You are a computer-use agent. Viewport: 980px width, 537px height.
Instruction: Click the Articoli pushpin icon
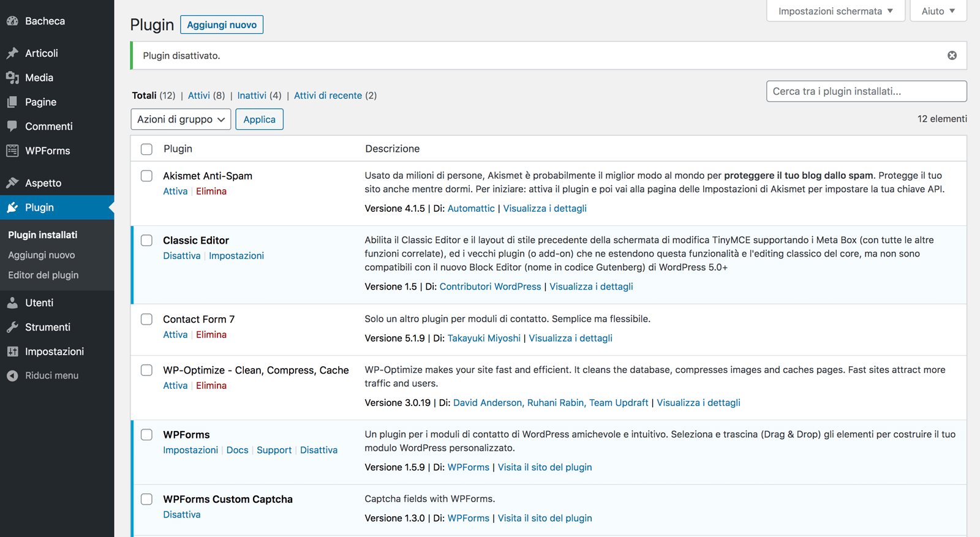[x=12, y=53]
